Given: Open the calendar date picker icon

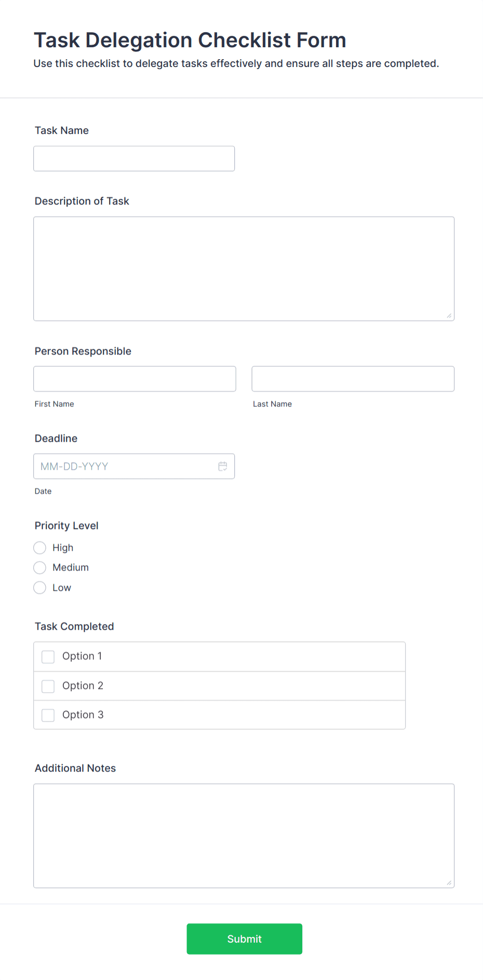Looking at the screenshot, I should 223,466.
